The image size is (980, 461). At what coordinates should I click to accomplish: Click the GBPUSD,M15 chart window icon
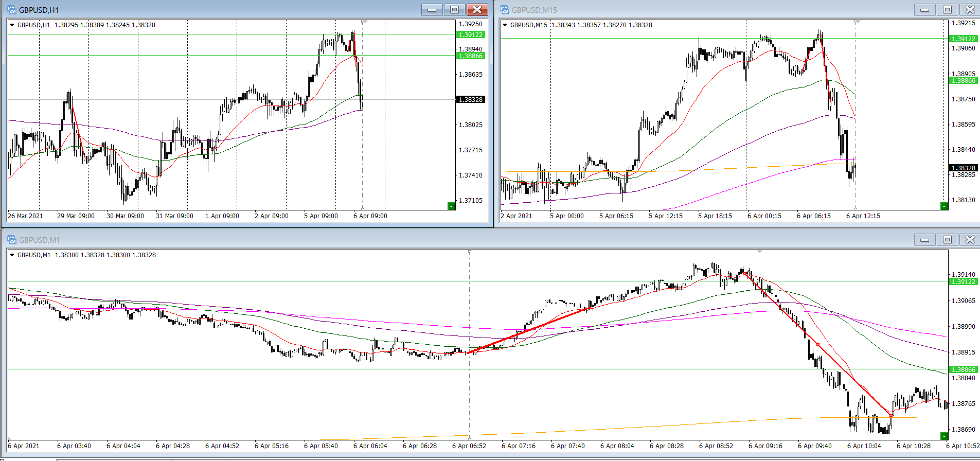(x=504, y=10)
